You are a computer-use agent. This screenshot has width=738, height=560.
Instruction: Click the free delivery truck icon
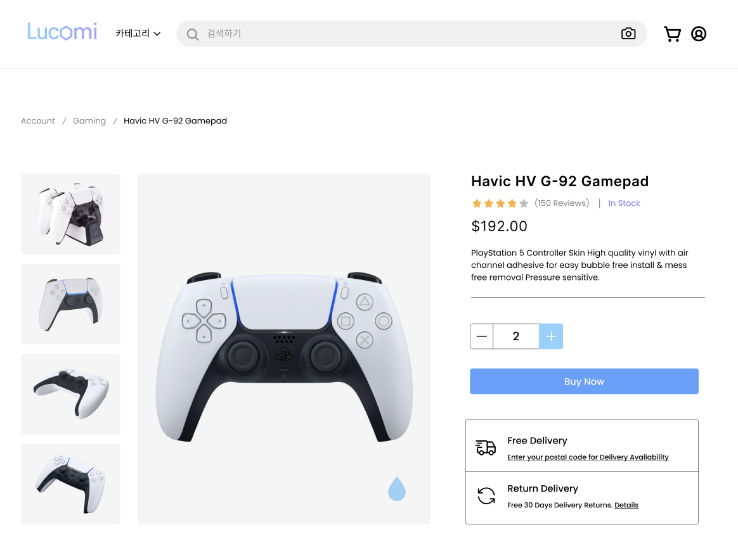(486, 447)
